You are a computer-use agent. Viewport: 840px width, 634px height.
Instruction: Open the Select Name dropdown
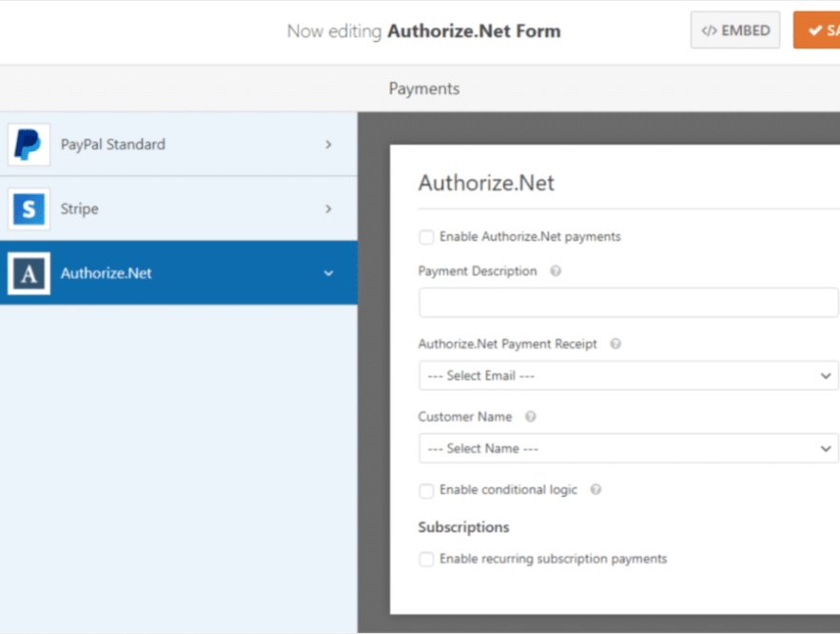628,447
